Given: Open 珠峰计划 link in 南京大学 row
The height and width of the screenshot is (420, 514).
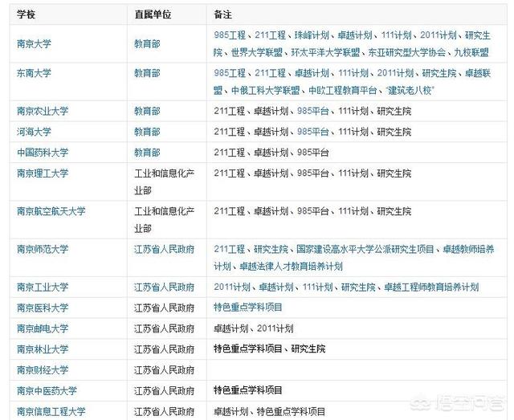Looking at the screenshot, I should 312,35.
